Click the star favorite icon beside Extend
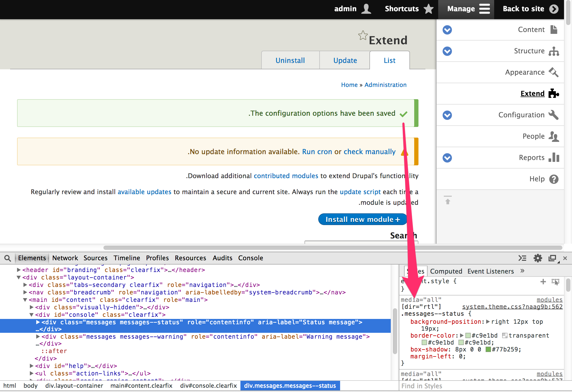Image resolution: width=572 pixels, height=392 pixels. [x=363, y=35]
